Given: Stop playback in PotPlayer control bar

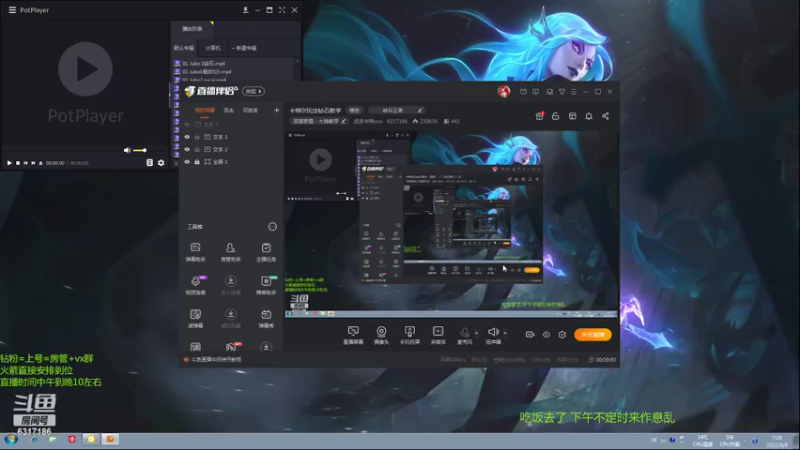Looking at the screenshot, I should coord(18,163).
